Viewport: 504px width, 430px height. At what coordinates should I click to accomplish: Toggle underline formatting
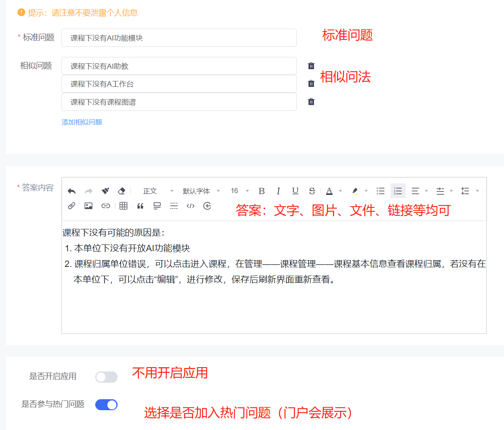point(295,191)
